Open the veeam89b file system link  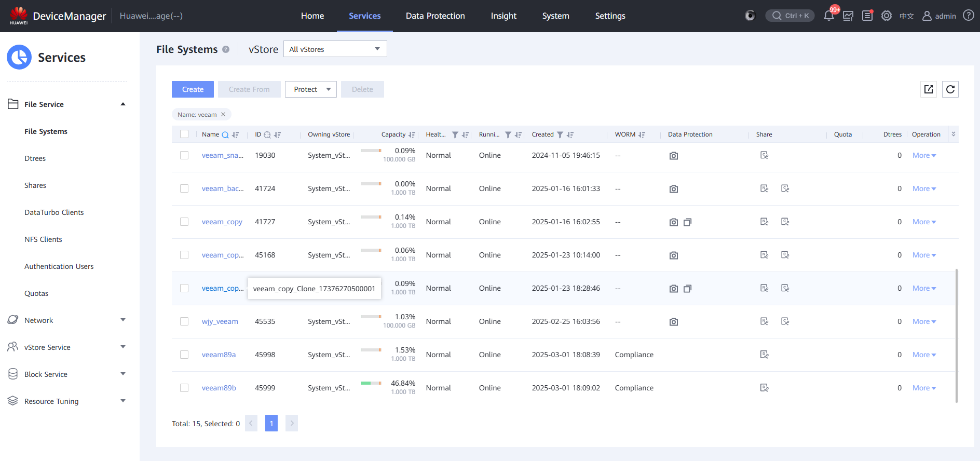[x=219, y=388]
